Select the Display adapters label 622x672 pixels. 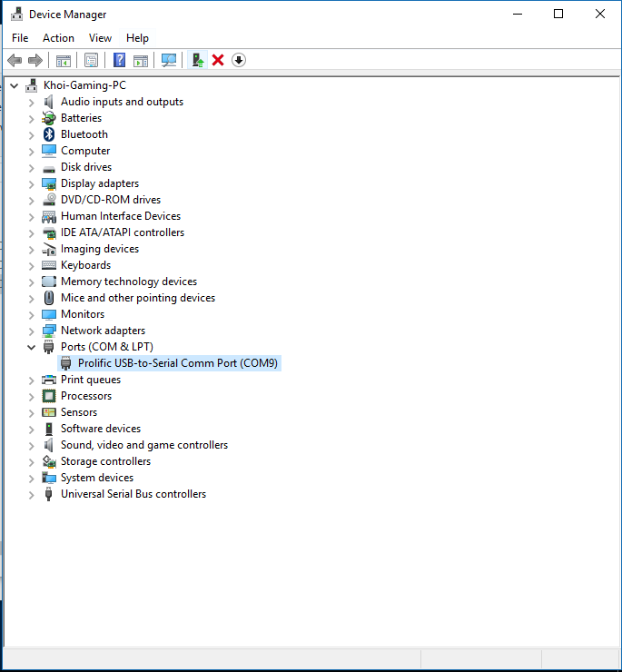point(100,183)
